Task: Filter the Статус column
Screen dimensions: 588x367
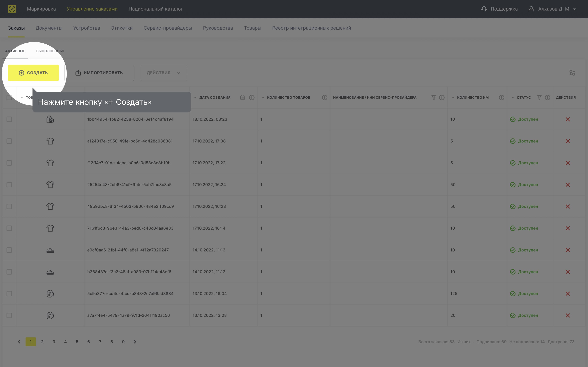Action: tap(539, 98)
